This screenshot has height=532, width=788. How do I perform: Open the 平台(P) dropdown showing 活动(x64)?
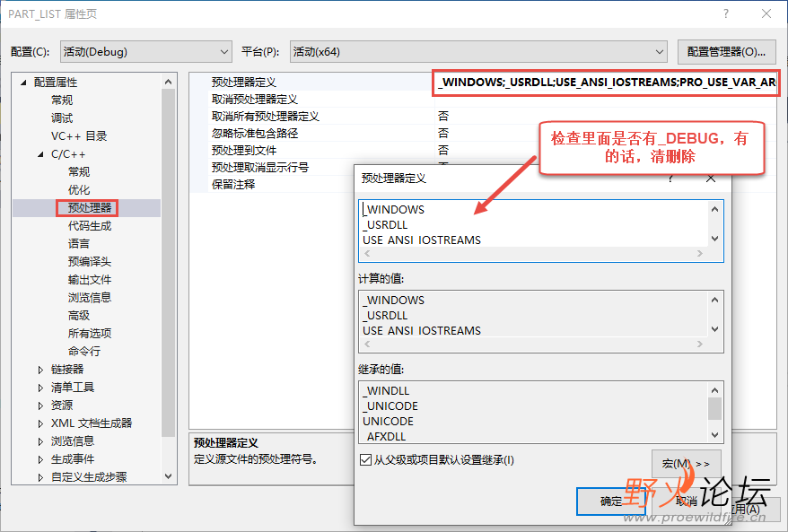(478, 52)
